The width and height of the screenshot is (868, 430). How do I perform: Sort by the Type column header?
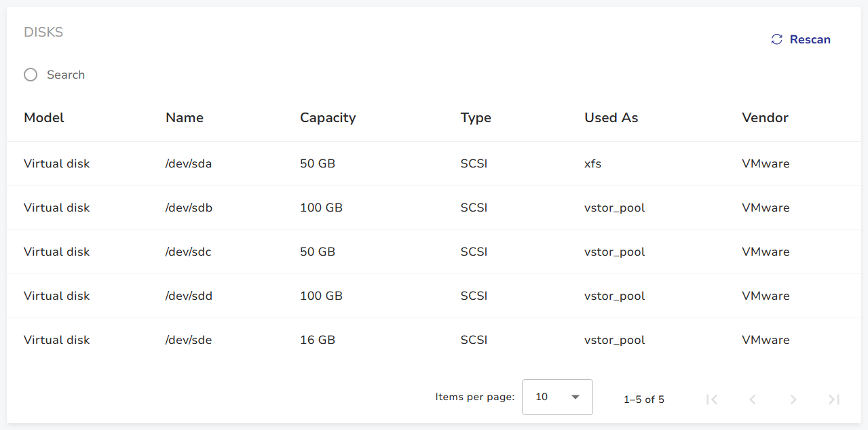click(x=476, y=117)
